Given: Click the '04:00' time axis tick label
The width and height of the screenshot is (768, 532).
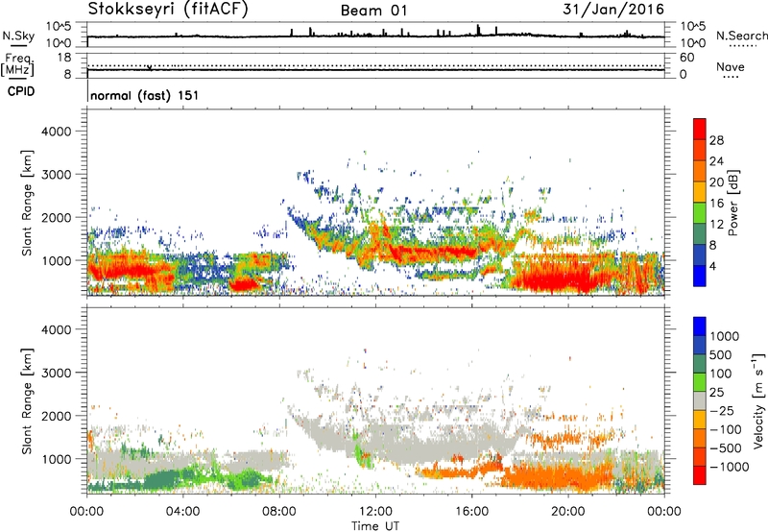Looking at the screenshot, I should pyautogui.click(x=182, y=512).
